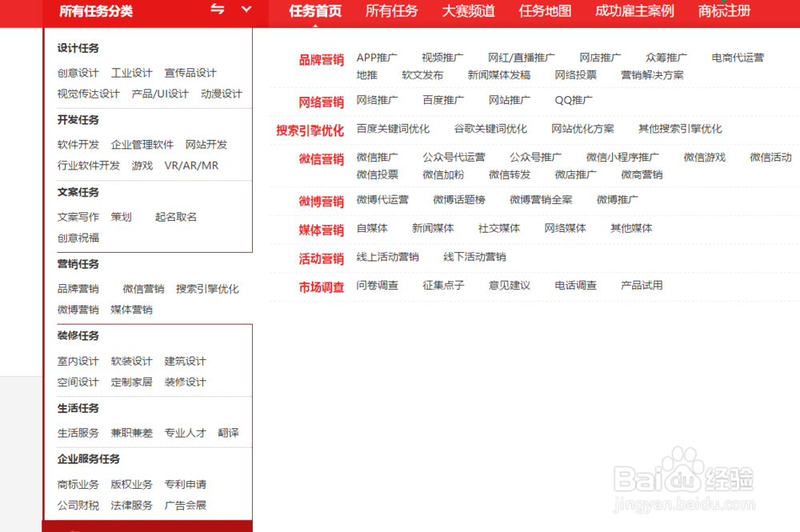The image size is (800, 532).
Task: Click the swap arrows icon in category header
Action: pos(218,9)
